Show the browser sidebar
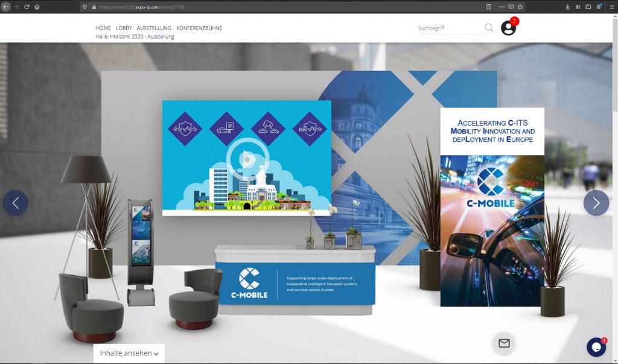The image size is (618, 364). 588,7
